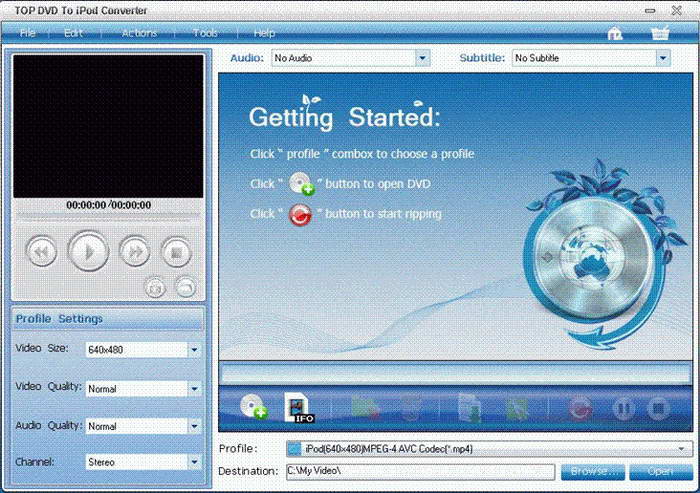
Task: Minimize the converter window
Action: pyautogui.click(x=650, y=10)
